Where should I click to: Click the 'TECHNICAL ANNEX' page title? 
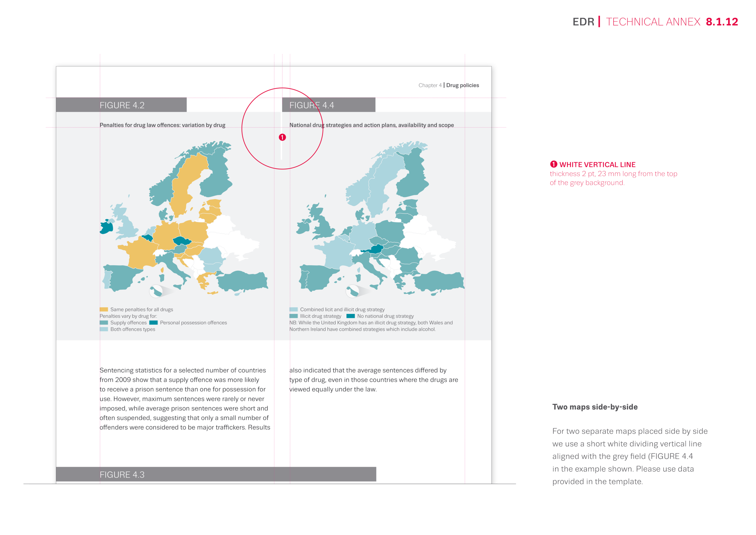coord(653,22)
